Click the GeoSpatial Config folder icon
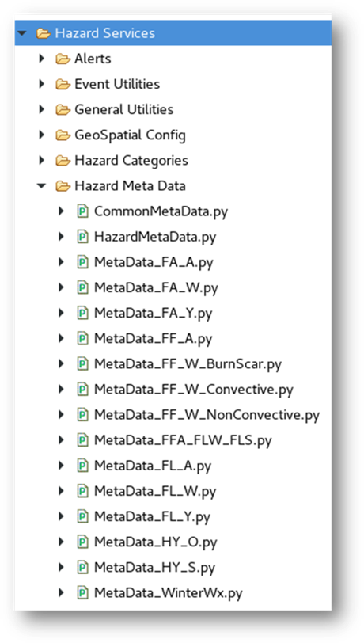 tap(63, 135)
